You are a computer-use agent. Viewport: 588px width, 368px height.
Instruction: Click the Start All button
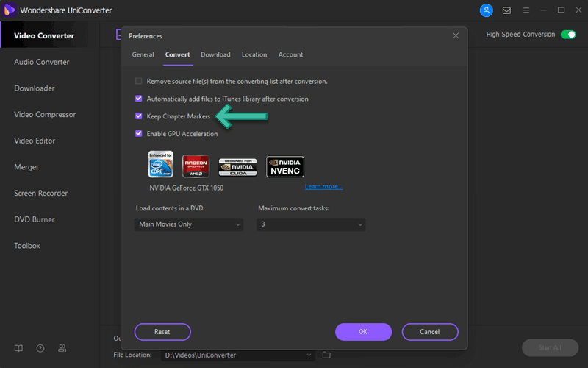click(550, 347)
